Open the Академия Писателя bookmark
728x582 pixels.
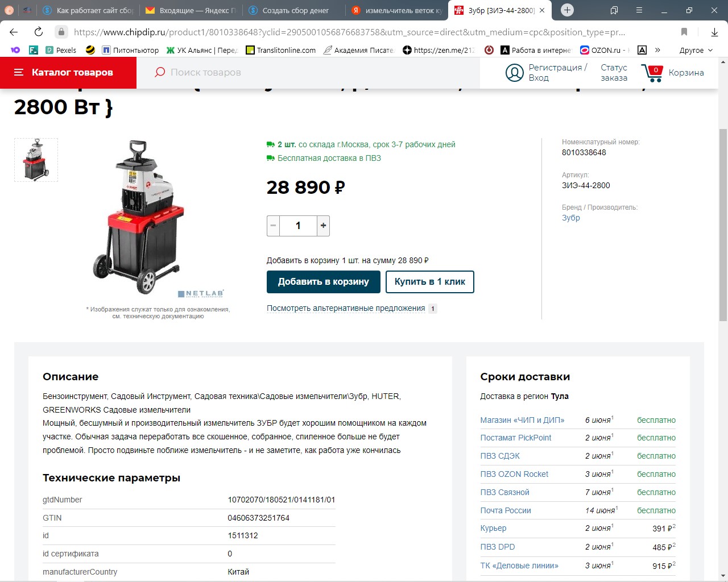359,50
